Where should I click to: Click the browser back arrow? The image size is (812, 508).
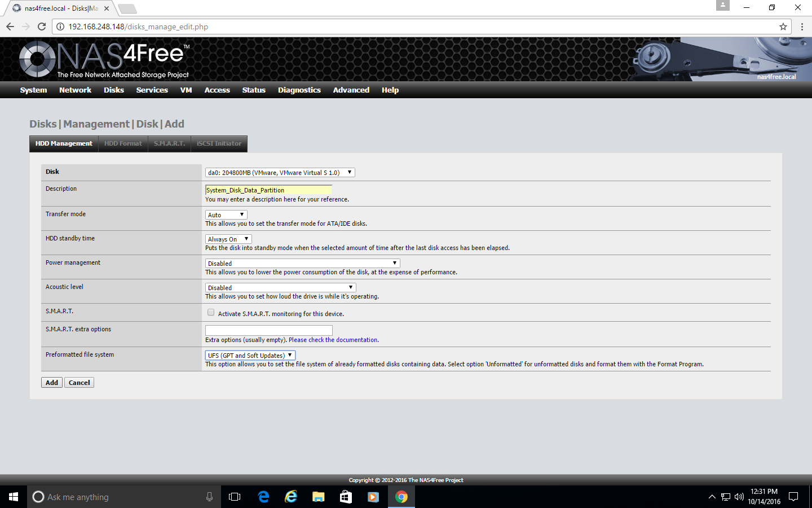pyautogui.click(x=10, y=27)
